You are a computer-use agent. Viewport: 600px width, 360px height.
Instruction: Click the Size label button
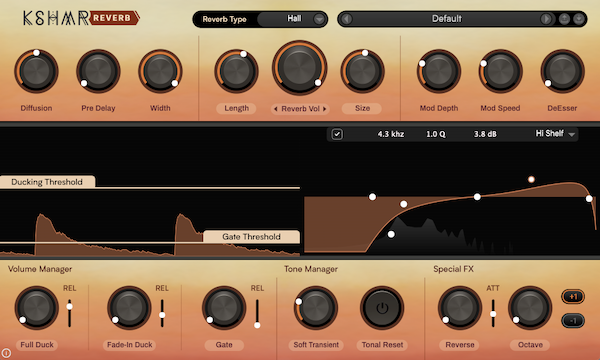[362, 108]
